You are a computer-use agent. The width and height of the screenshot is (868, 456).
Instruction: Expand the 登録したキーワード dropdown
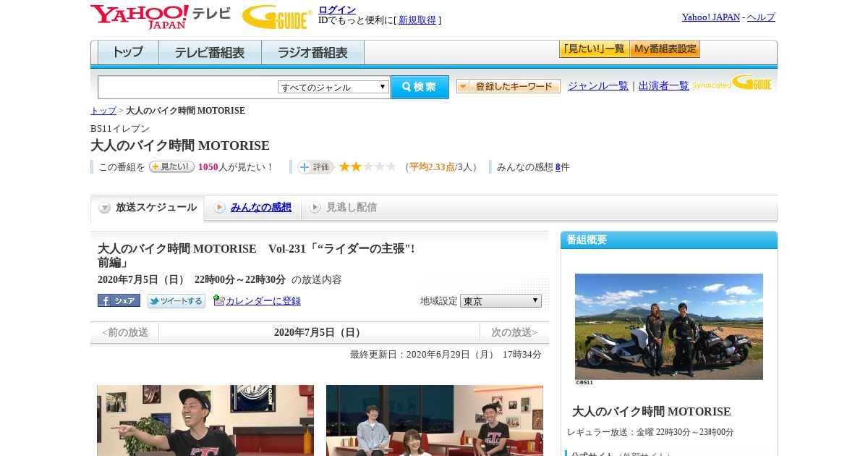509,86
